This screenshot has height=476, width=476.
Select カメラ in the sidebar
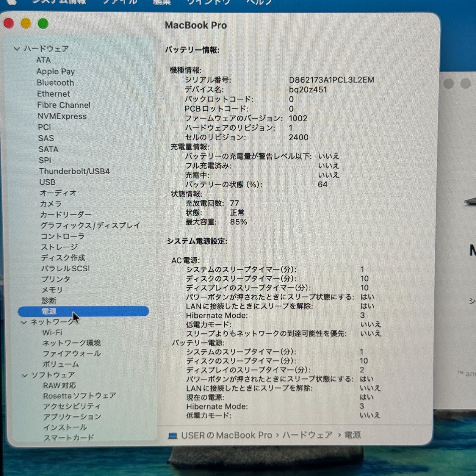pyautogui.click(x=51, y=204)
